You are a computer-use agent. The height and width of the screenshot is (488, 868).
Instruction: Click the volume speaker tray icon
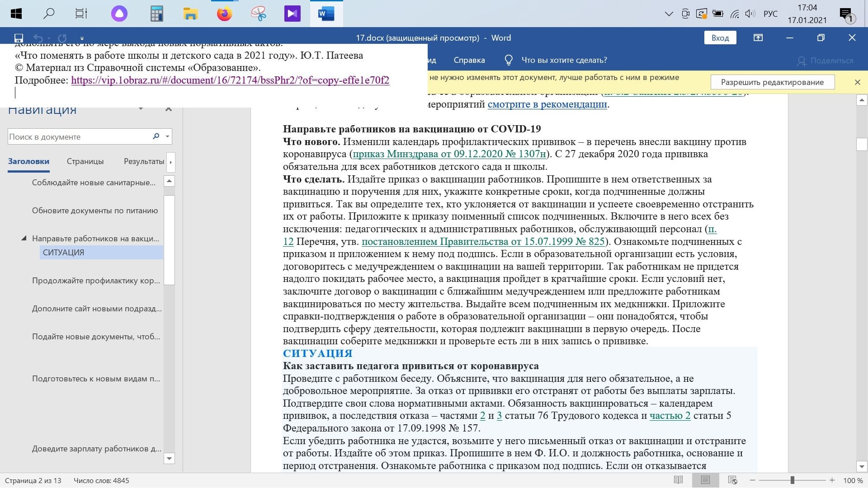[x=750, y=14]
